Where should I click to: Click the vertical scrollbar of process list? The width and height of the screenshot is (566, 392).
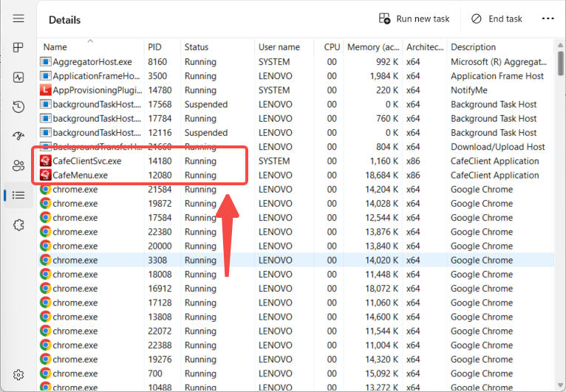point(559,221)
